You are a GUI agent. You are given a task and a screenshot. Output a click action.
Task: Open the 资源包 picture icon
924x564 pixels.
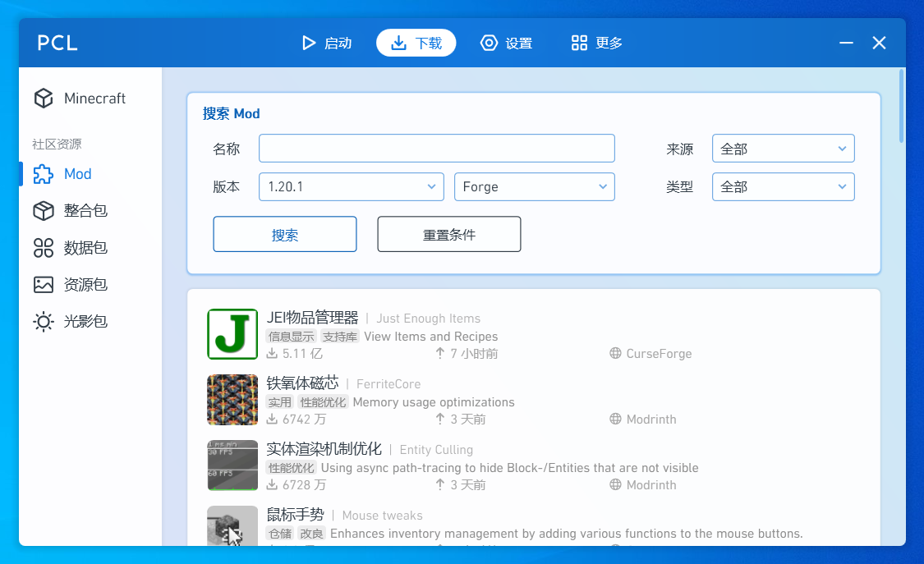[x=43, y=285]
